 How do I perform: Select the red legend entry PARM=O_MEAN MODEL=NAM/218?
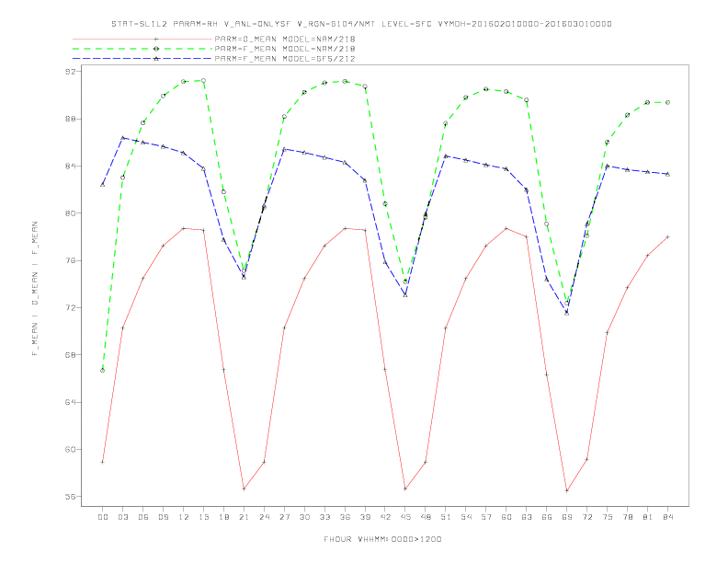point(285,39)
